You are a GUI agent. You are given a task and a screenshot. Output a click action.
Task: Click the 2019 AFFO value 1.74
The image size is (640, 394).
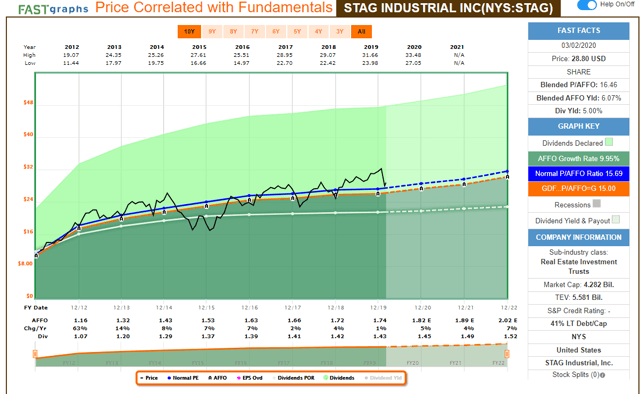click(380, 321)
